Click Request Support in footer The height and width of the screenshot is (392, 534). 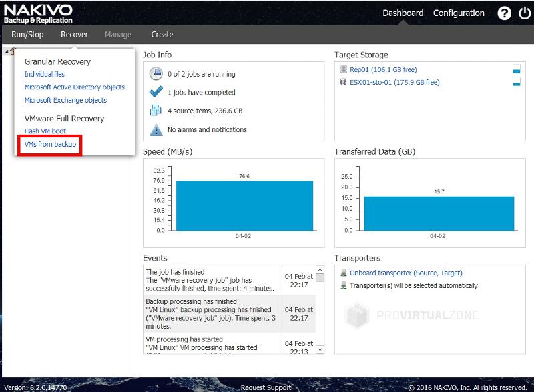coord(266,387)
